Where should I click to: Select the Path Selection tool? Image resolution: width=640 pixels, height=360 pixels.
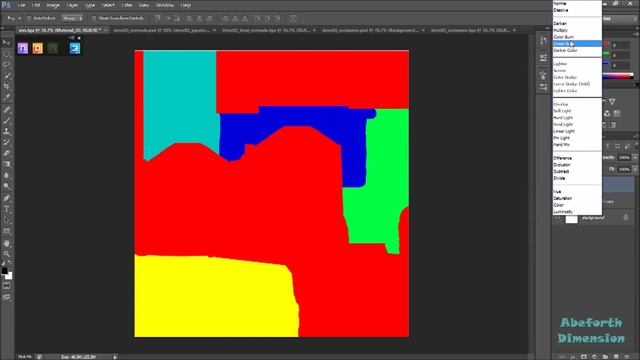click(x=7, y=220)
